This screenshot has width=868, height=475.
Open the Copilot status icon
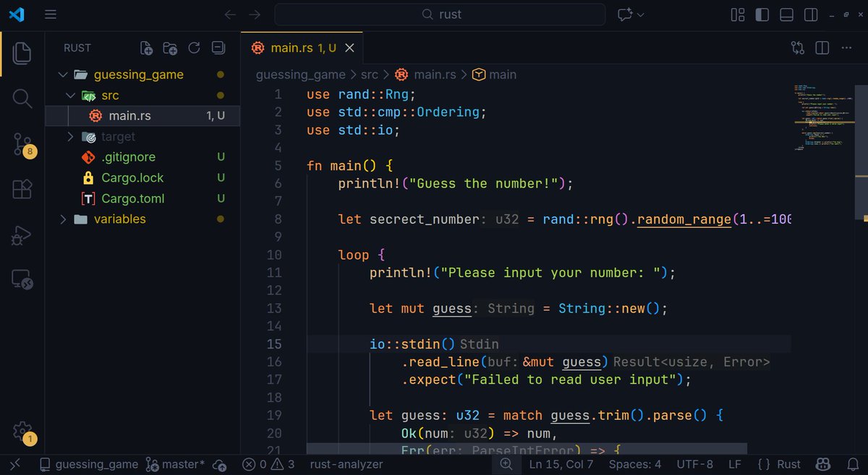coord(822,464)
